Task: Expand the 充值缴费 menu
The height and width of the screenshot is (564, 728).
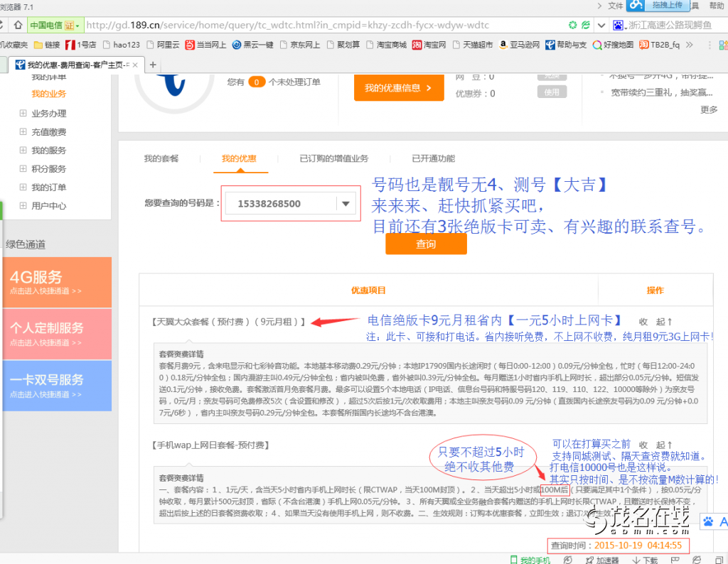Action: pyautogui.click(x=23, y=131)
